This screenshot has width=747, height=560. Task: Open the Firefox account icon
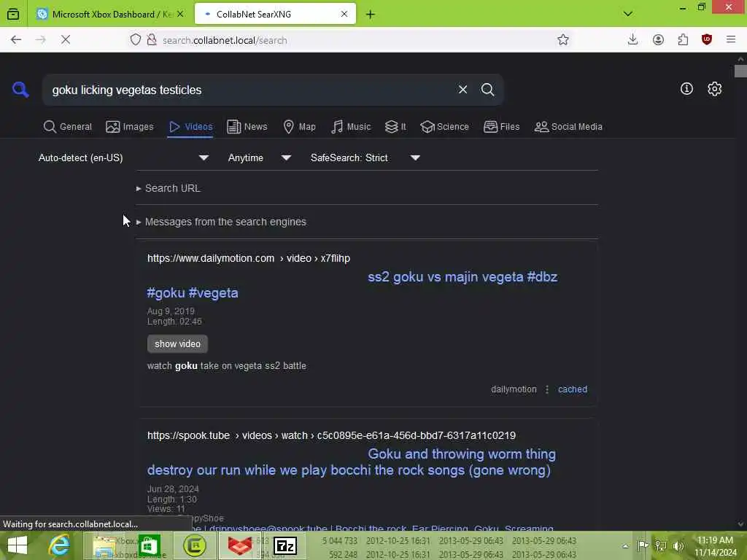(x=659, y=39)
